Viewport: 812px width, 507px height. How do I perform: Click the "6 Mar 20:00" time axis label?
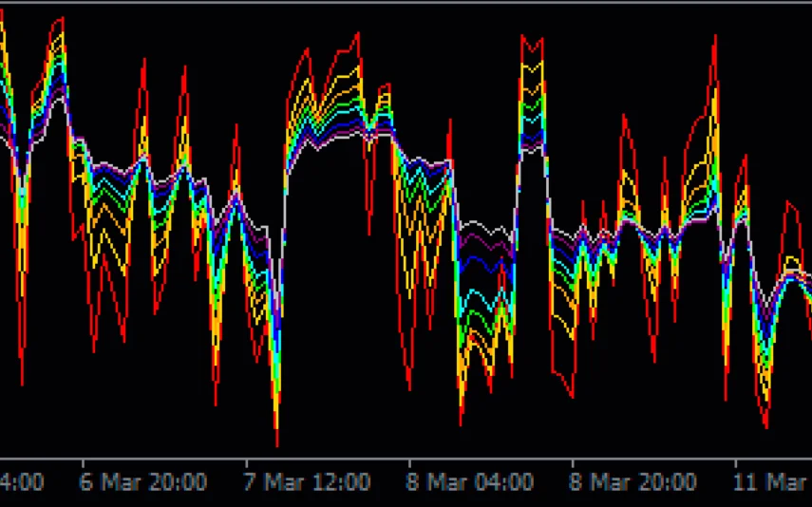click(x=143, y=482)
